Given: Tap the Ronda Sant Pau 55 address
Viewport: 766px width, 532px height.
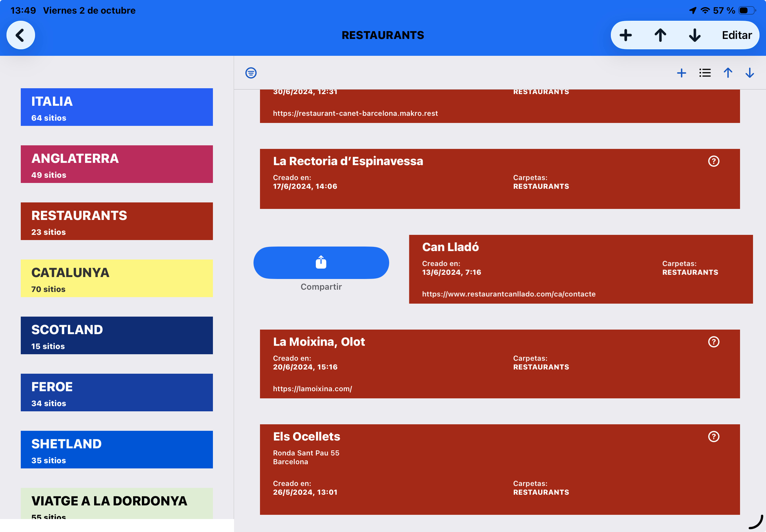Looking at the screenshot, I should [x=306, y=453].
